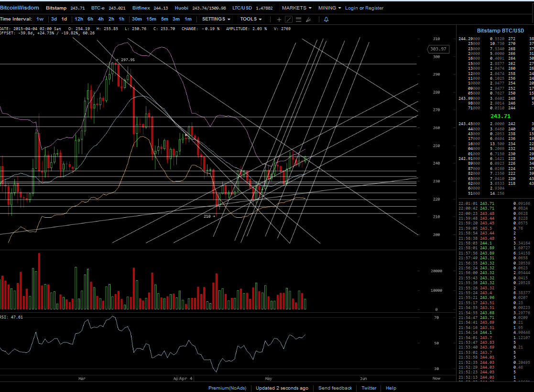Viewport: 534px width, 392px height.
Task: Click the Mar label on time axis
Action: click(x=82, y=378)
